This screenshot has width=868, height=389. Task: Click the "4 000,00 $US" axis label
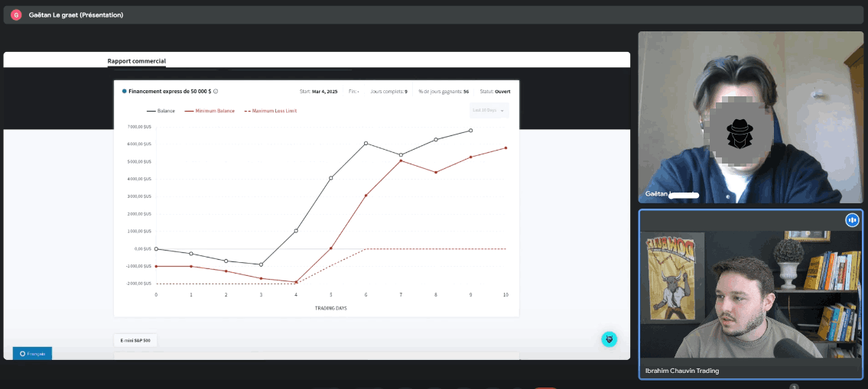139,179
